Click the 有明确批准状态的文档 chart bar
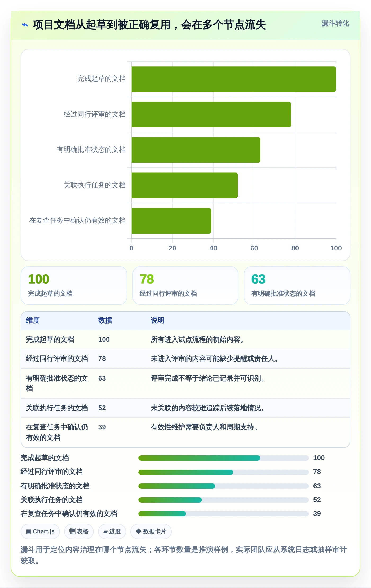Image resolution: width=371 pixels, height=588 pixels. [196, 150]
